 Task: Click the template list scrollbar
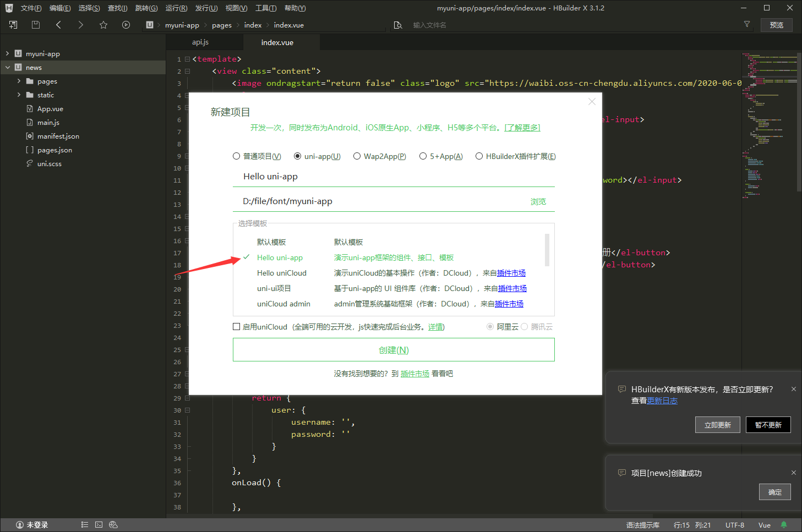click(x=547, y=250)
